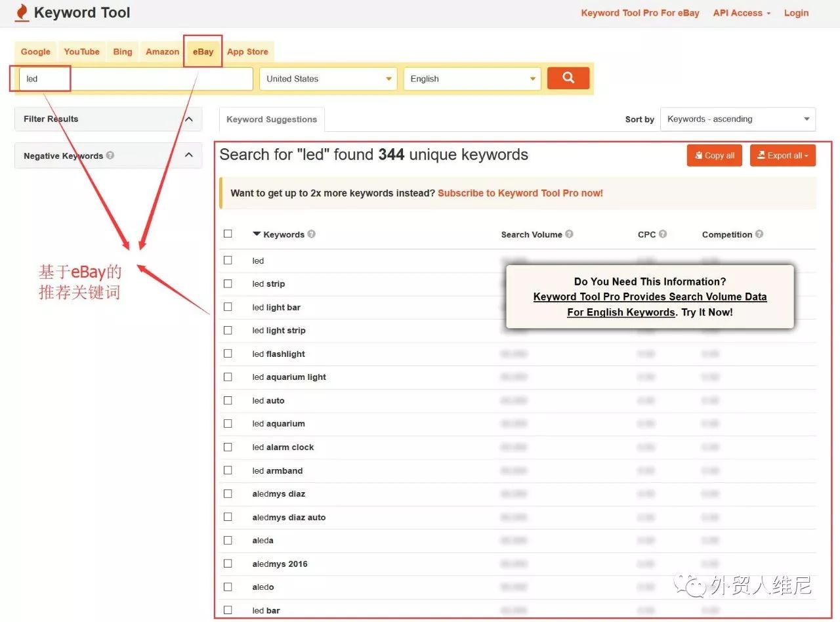Open the Export all dropdown button

pos(782,155)
